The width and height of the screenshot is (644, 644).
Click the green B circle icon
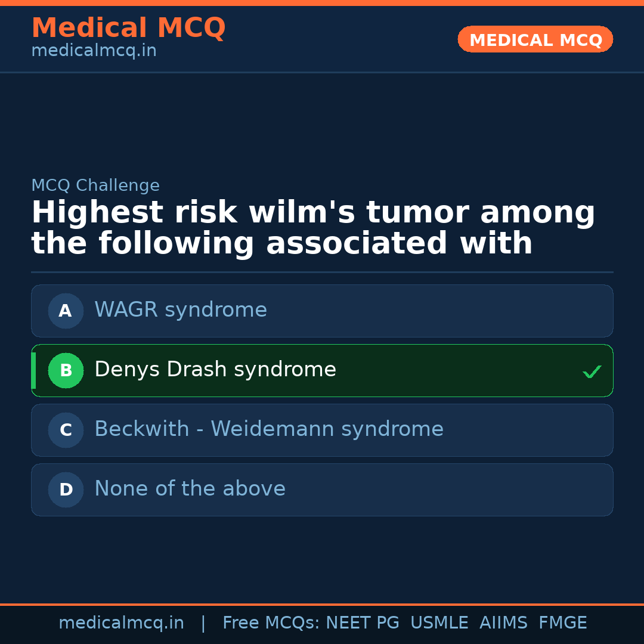tap(66, 370)
